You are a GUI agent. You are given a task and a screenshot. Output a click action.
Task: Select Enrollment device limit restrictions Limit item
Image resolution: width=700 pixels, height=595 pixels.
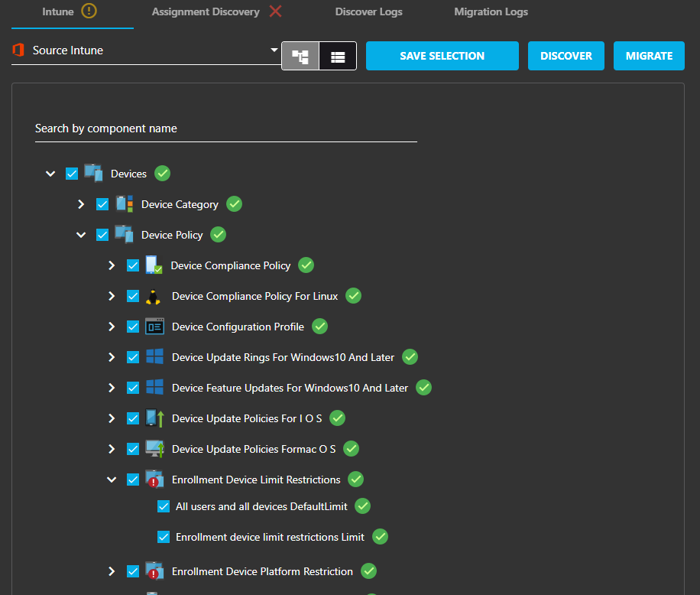click(270, 537)
